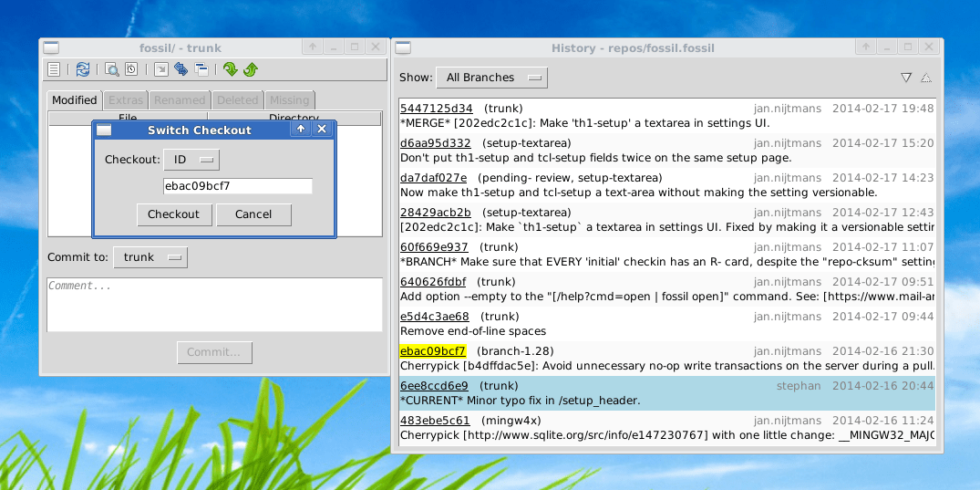Open the History window's system menu icon
Image resolution: width=980 pixels, height=490 pixels.
coord(403,47)
